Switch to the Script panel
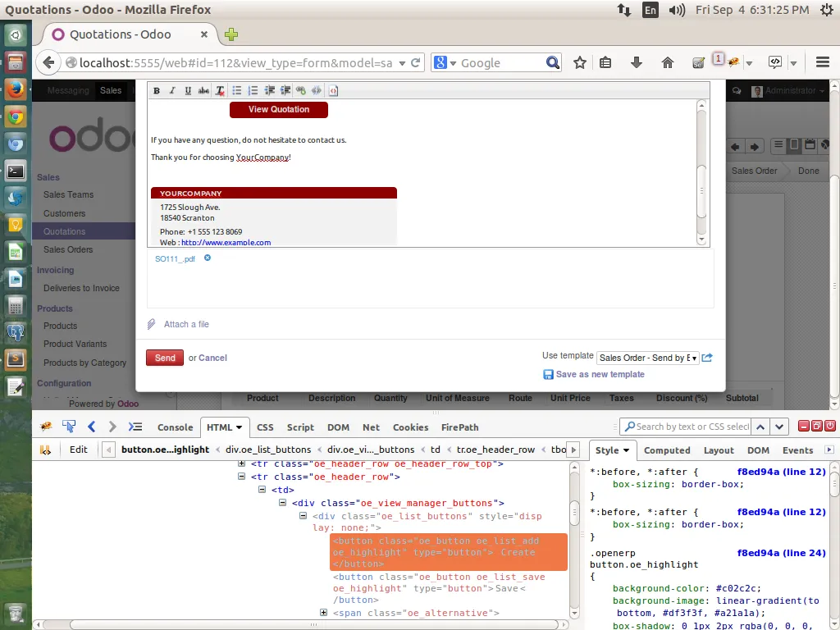Screen dimensions: 840x630 300,427
